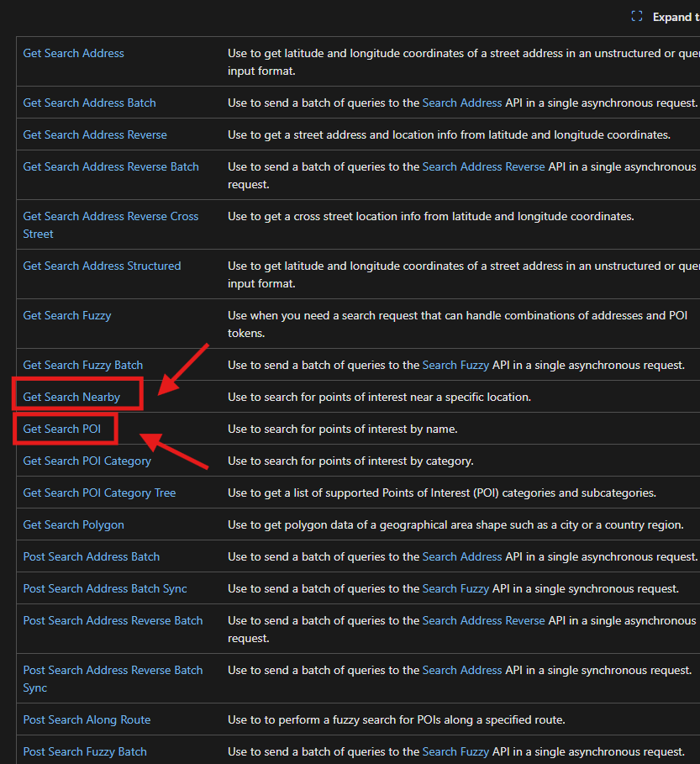The width and height of the screenshot is (700, 764).
Task: Click 'Search Fuzzy' in the Get Search Fuzzy Batch description
Action: click(455, 365)
